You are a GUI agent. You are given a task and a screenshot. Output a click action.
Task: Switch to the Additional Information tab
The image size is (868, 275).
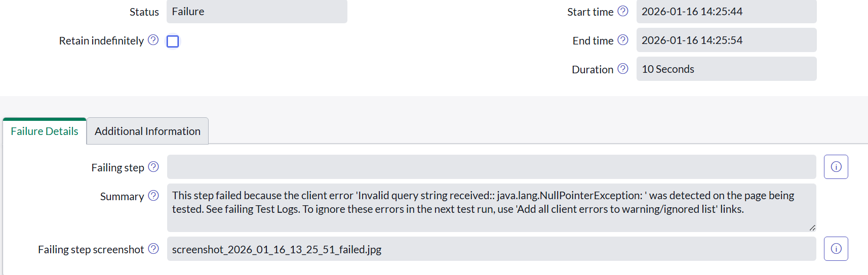pyautogui.click(x=147, y=131)
